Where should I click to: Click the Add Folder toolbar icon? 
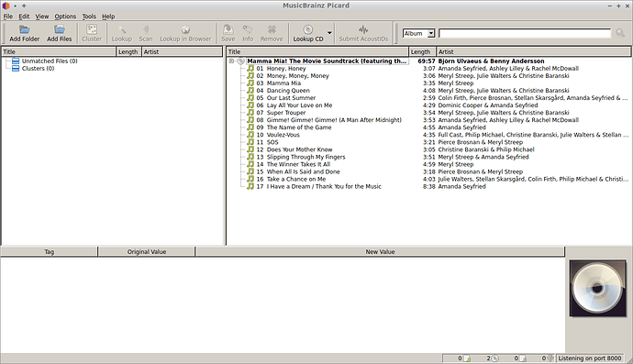tap(25, 29)
